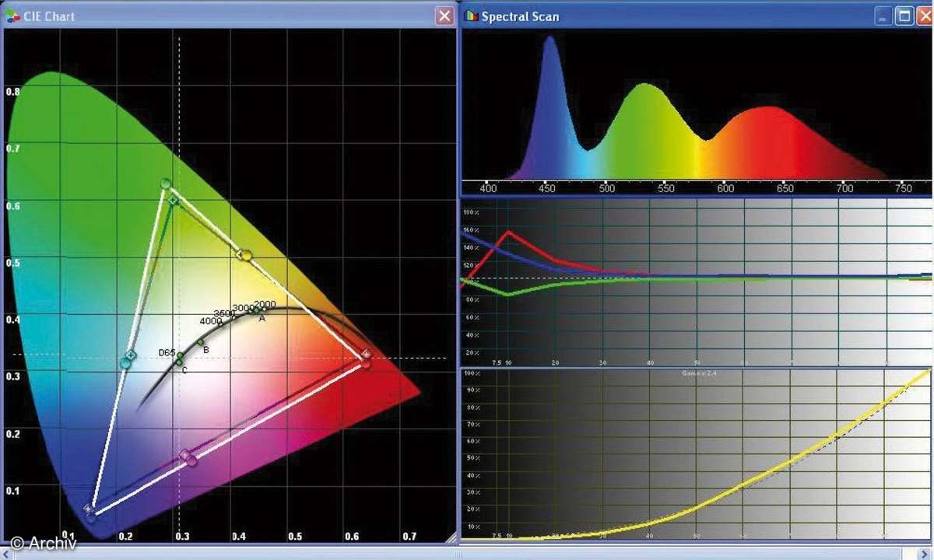The image size is (934, 560).
Task: Click the 0.8 label on CIE y-axis
Action: [13, 91]
